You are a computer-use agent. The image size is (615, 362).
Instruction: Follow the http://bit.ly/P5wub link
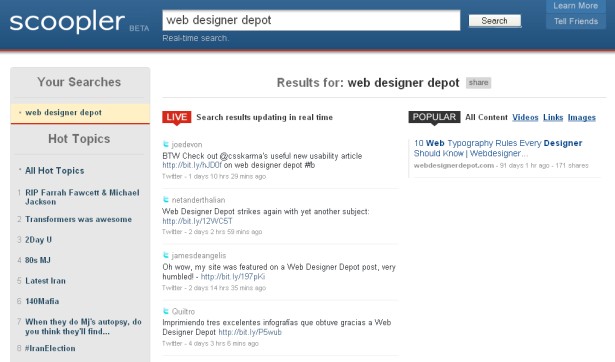pos(250,332)
